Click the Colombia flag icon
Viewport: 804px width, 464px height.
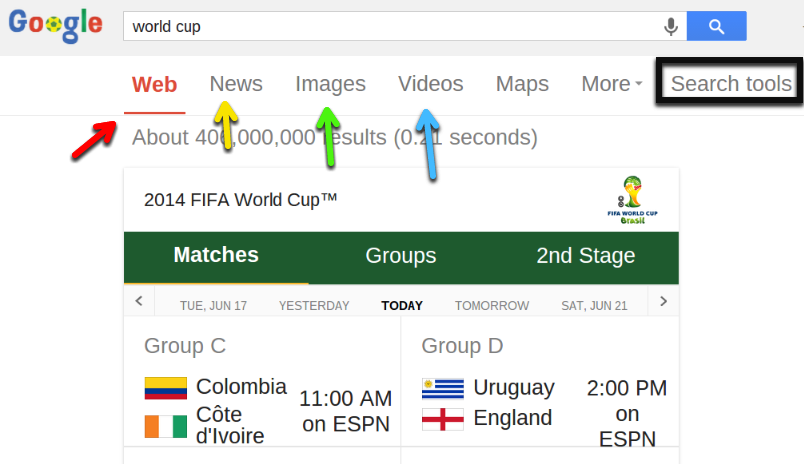pos(165,388)
